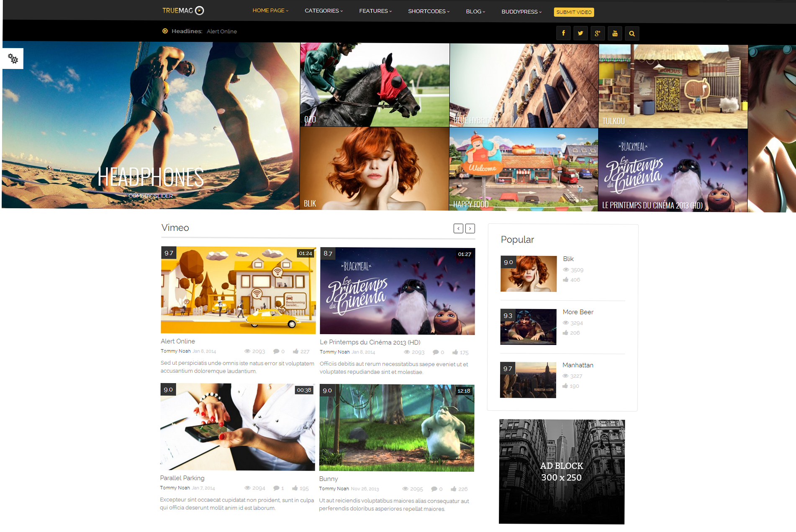Click the search magnifier icon
The image size is (796, 532).
click(632, 34)
